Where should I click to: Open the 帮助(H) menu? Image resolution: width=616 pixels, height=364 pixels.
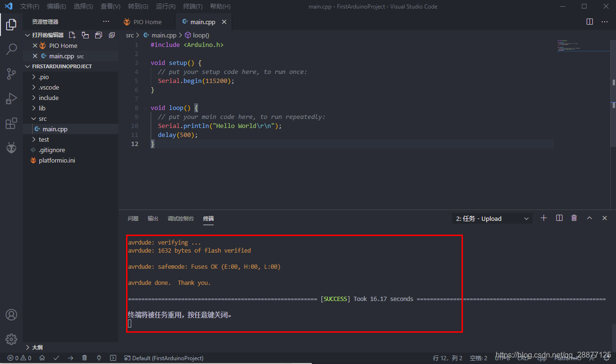click(x=220, y=7)
